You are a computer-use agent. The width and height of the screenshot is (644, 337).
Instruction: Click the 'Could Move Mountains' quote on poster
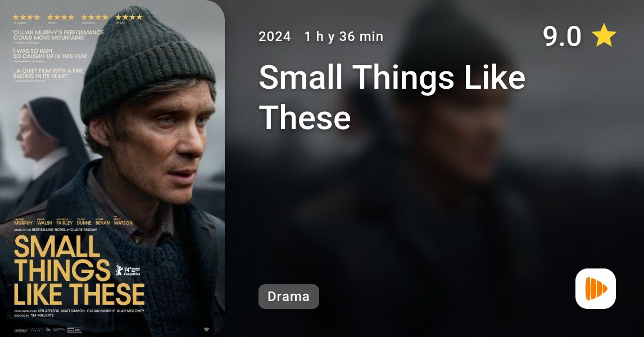(x=58, y=35)
